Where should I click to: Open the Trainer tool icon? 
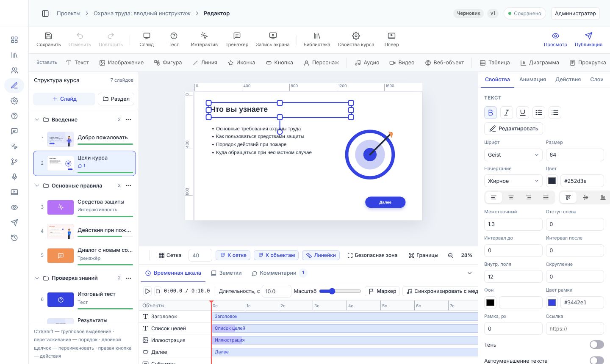coord(237,36)
